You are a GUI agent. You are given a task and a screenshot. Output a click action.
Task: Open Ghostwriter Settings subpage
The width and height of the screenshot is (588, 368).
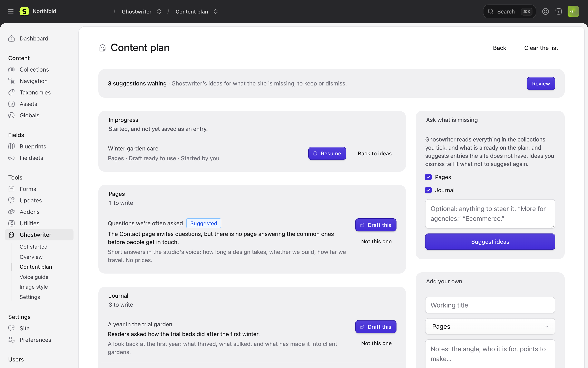click(x=30, y=297)
